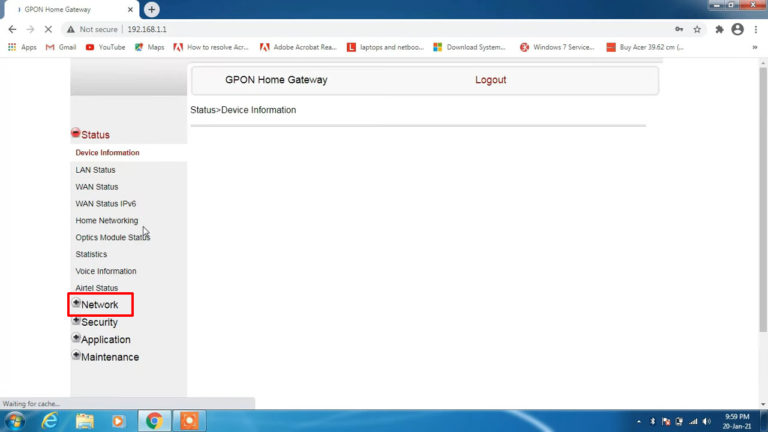Switch to Chrome in taskbar

point(154,421)
